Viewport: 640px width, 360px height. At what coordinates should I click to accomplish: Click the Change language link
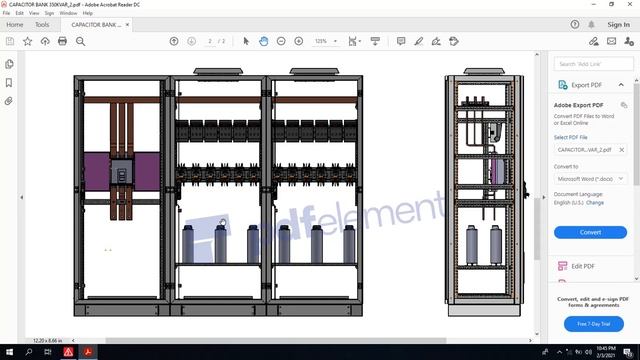point(595,202)
